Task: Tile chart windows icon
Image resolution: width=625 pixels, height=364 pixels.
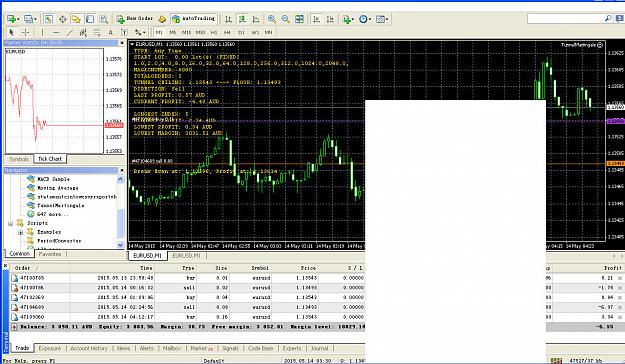Action: [x=299, y=19]
